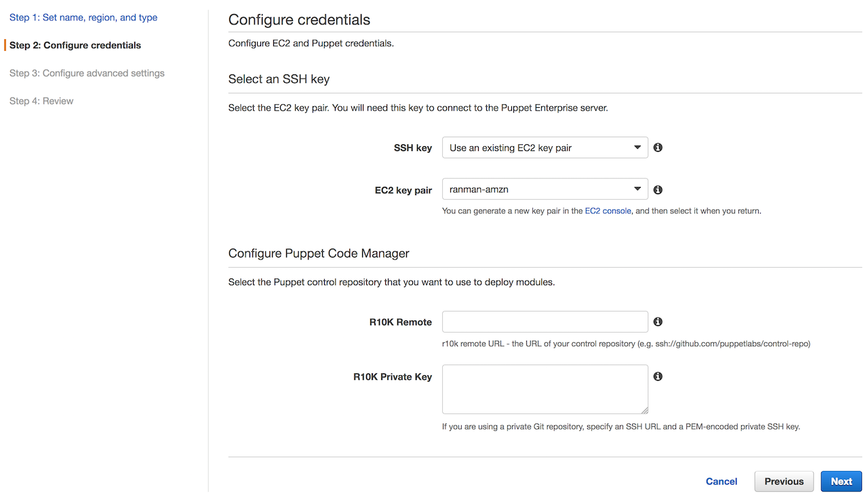The image size is (868, 496).
Task: Click the Next button
Action: 841,482
